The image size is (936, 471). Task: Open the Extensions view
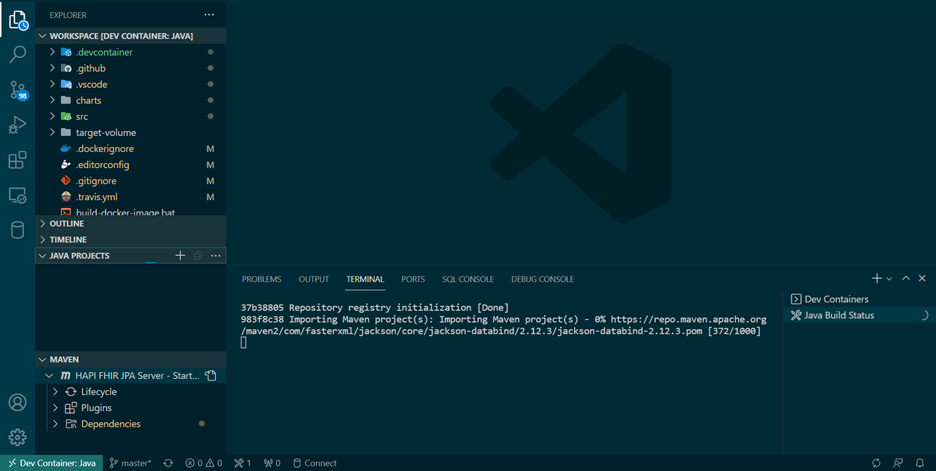coord(17,161)
